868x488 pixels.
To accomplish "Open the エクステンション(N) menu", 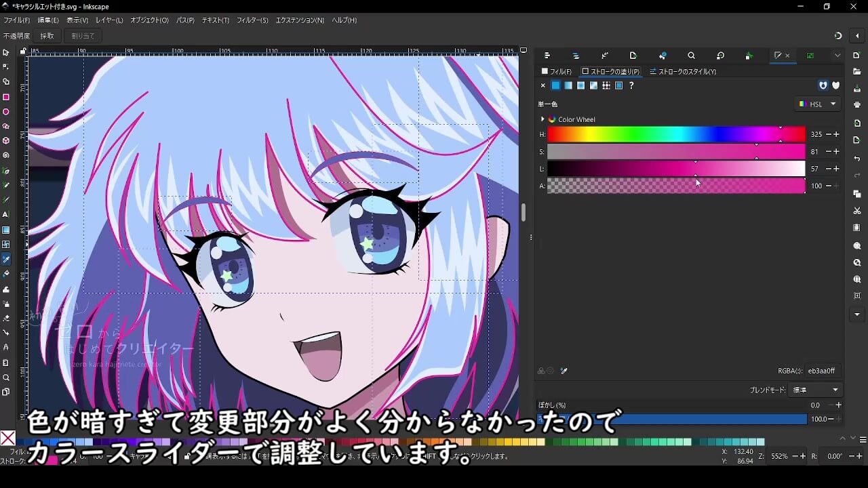I will pos(300,20).
